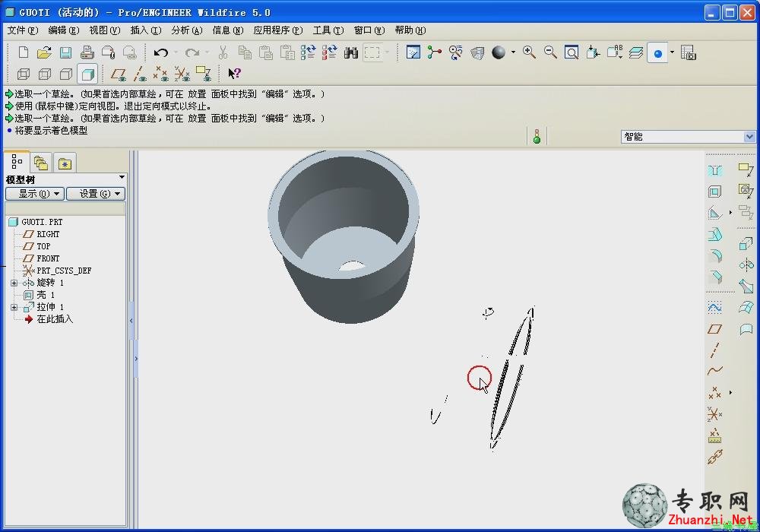Click the Zoom In magnifier
The width and height of the screenshot is (760, 532).
point(529,52)
